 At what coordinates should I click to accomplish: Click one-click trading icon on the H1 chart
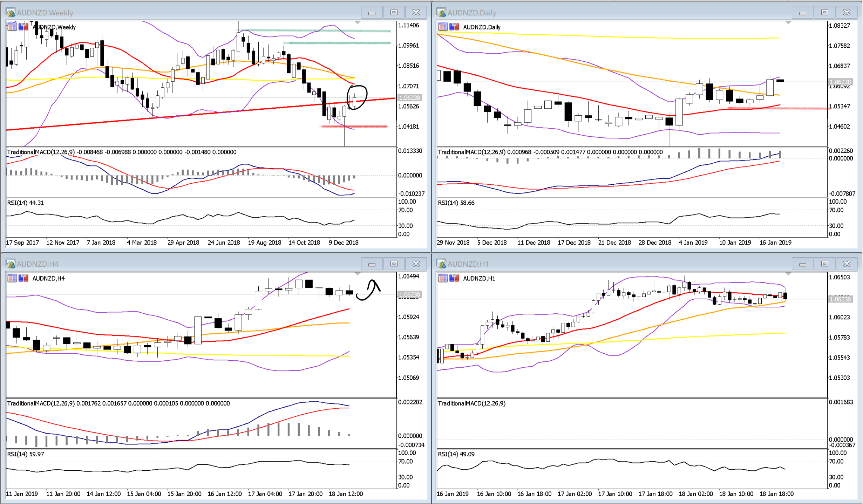pos(454,278)
